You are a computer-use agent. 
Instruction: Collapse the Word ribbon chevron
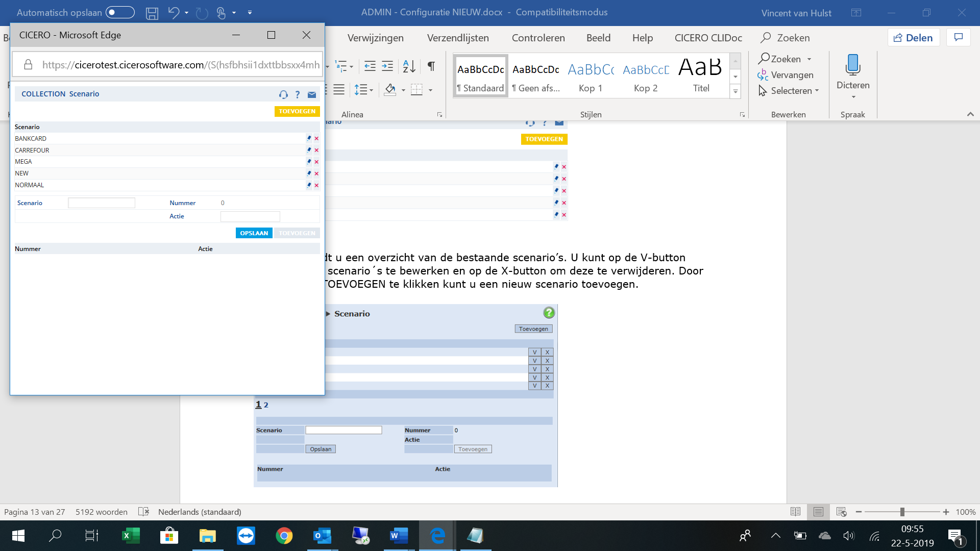pyautogui.click(x=970, y=114)
